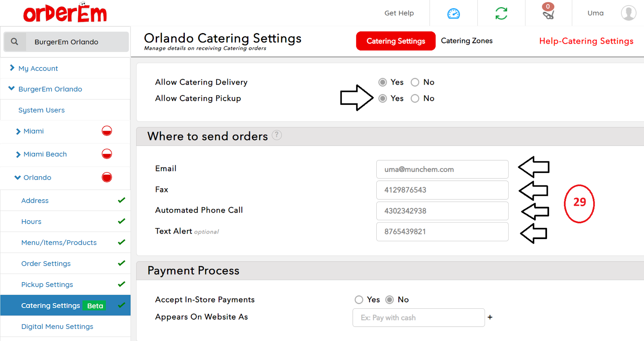Click the red status icon next to Orlando
Image resolution: width=644 pixels, height=341 pixels.
[107, 177]
